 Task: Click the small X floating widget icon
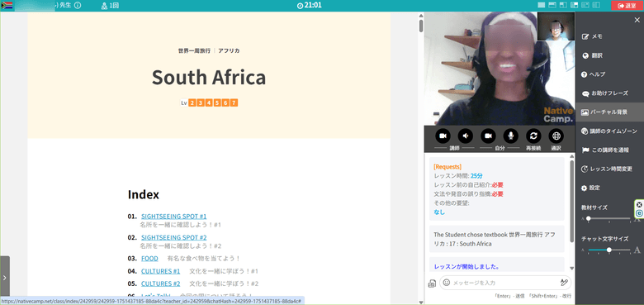coord(639,205)
